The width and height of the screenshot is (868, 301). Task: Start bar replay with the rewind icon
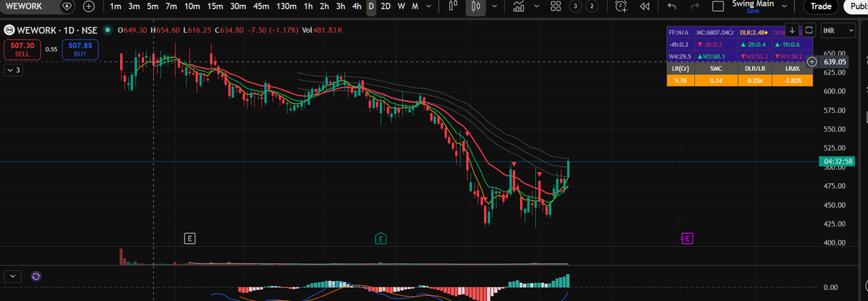644,7
